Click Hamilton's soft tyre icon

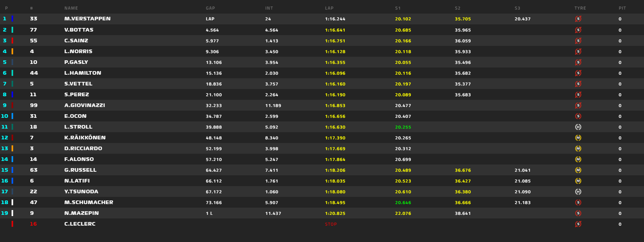click(578, 73)
